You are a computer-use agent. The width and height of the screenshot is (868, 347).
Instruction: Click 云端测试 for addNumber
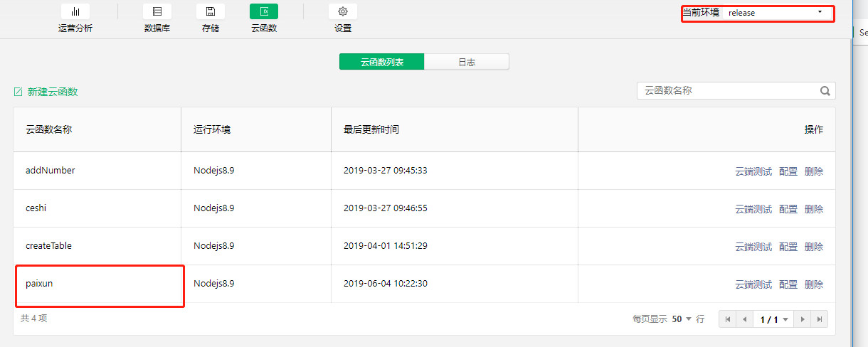pyautogui.click(x=753, y=171)
